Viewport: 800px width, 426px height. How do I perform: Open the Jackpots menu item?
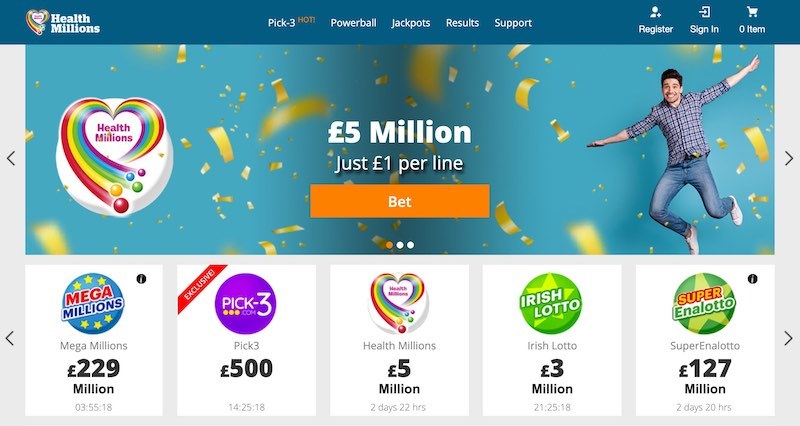coord(411,23)
